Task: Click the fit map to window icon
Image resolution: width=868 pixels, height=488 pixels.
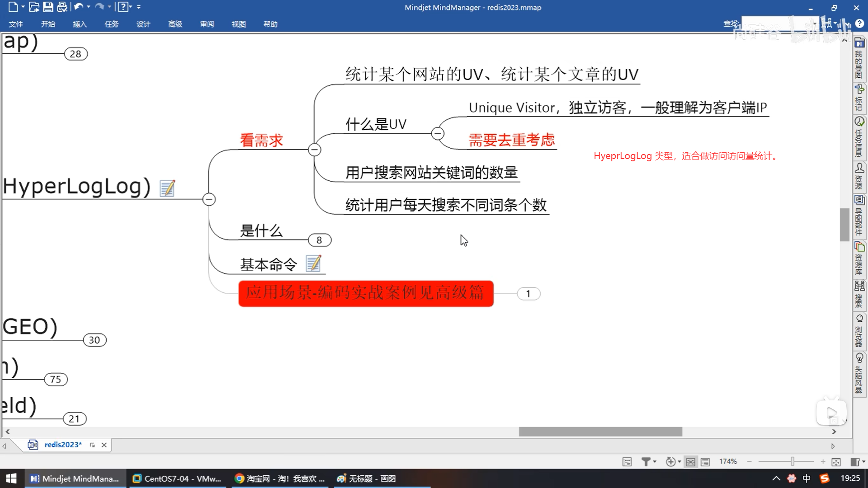Action: (836, 461)
